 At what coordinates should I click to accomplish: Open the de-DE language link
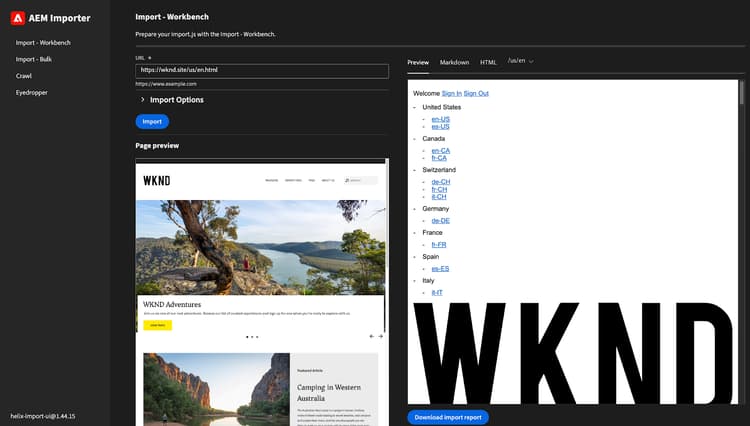[x=441, y=220]
